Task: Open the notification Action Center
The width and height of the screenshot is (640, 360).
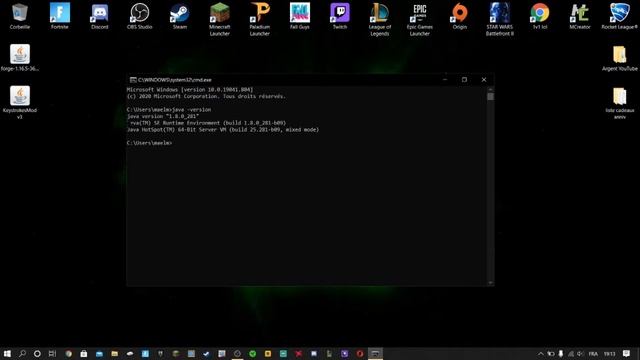Action: pyautogui.click(x=626, y=353)
